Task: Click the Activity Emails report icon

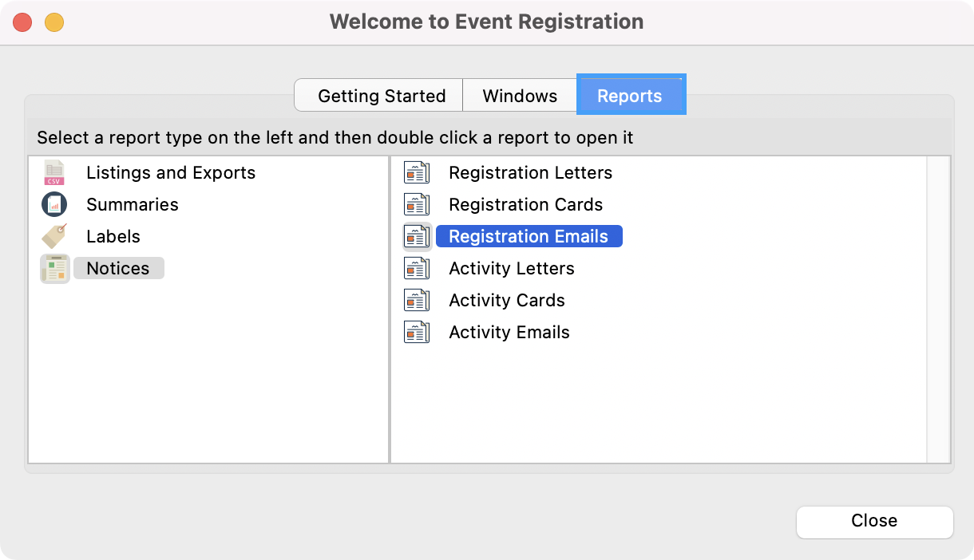Action: pos(417,333)
